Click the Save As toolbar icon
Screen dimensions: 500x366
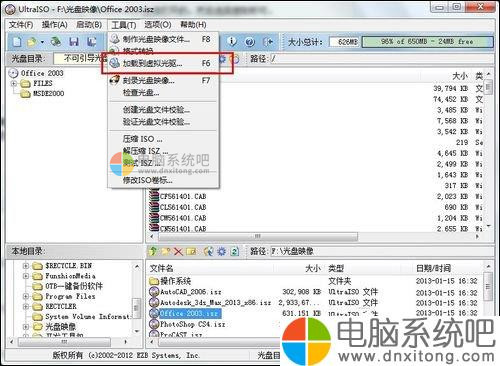(91, 42)
